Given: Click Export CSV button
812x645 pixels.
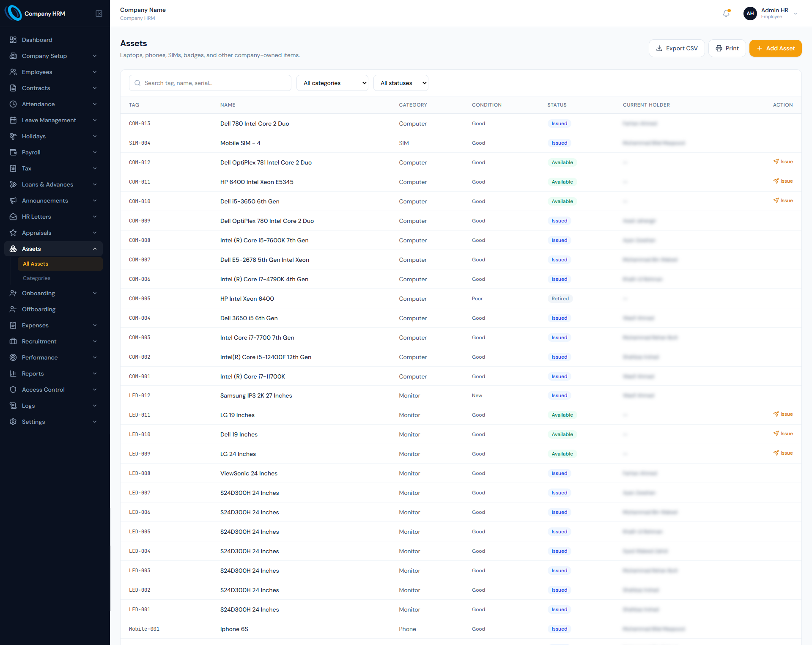Looking at the screenshot, I should (x=677, y=48).
